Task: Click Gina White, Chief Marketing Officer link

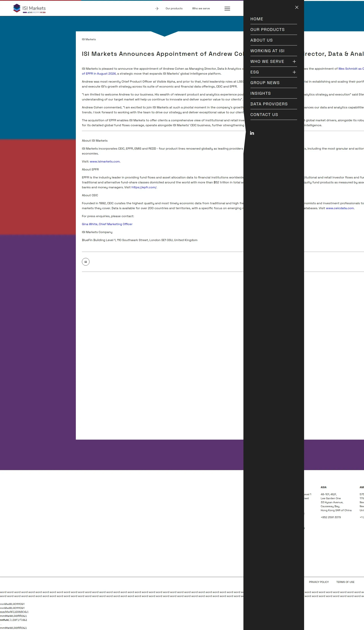Action: point(107,224)
